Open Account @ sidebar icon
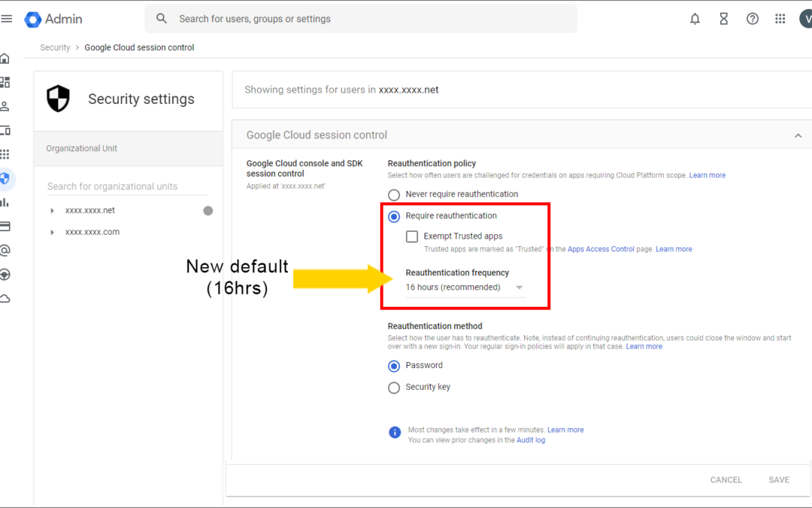Viewport: 812px width, 508px height. click(5, 251)
